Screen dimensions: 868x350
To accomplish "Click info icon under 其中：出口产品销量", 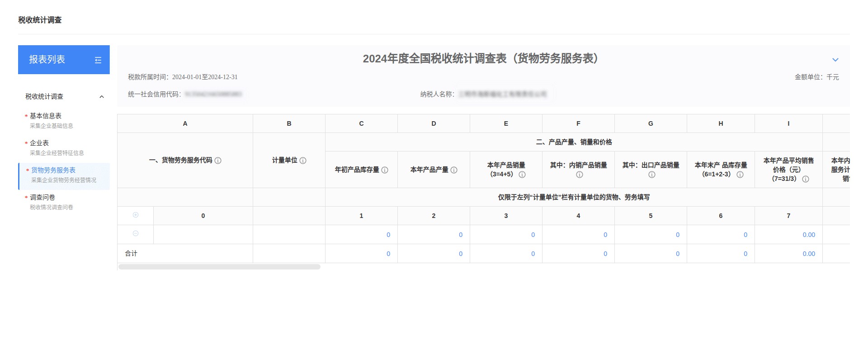I will pyautogui.click(x=651, y=175).
